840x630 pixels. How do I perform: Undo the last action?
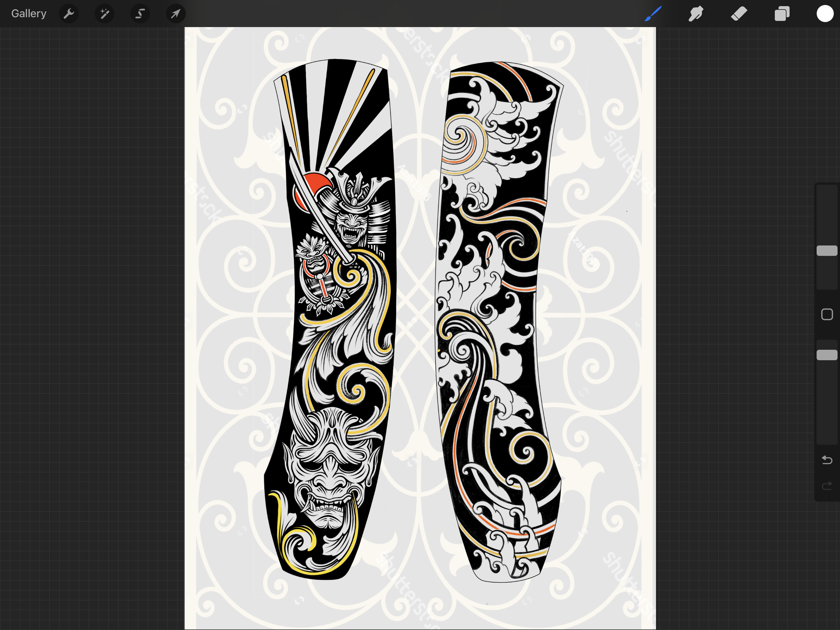coord(827,460)
